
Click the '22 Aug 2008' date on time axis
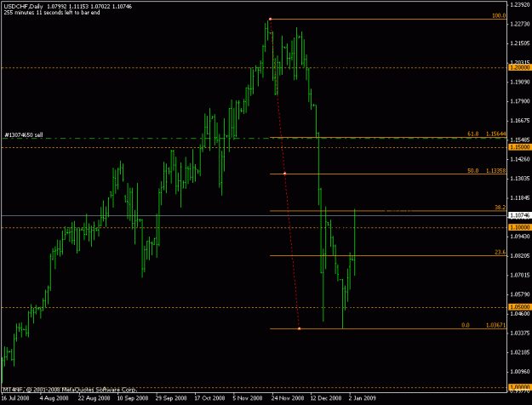(94, 398)
